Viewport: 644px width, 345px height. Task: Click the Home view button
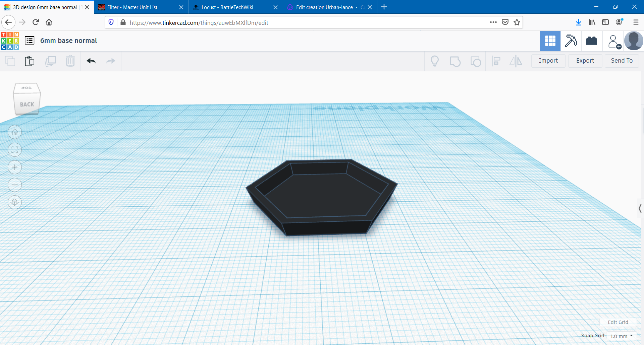[x=15, y=132]
